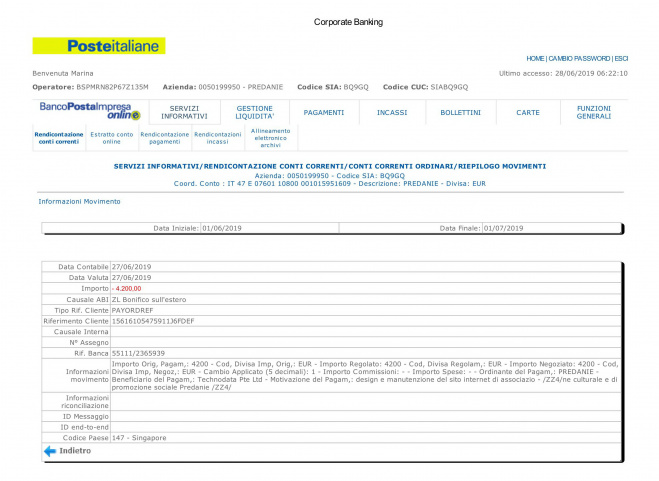Switch to Estratto conto online tab

click(112, 138)
